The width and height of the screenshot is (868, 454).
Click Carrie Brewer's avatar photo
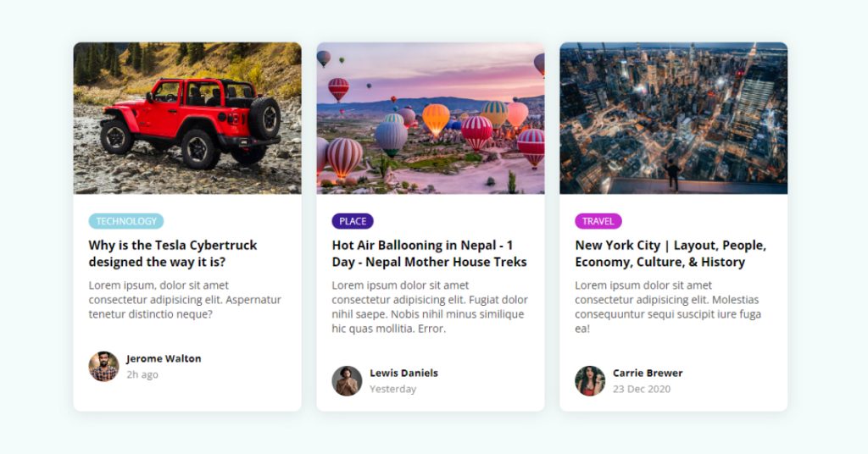click(590, 380)
